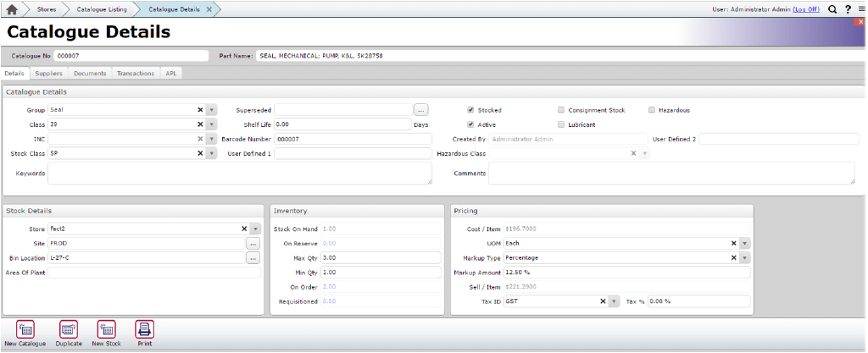Expand the Markup Type dropdown

[745, 257]
